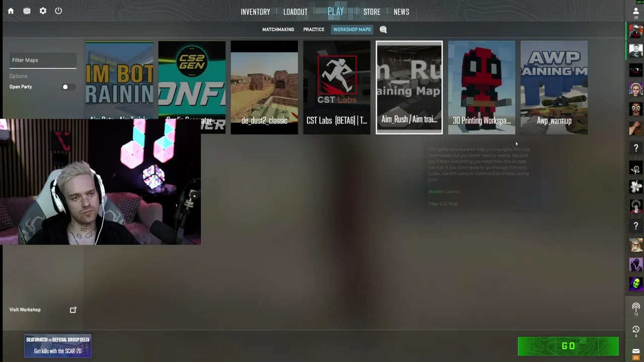This screenshot has width=644, height=362.
Task: Open the INVENTORY menu
Action: point(255,12)
